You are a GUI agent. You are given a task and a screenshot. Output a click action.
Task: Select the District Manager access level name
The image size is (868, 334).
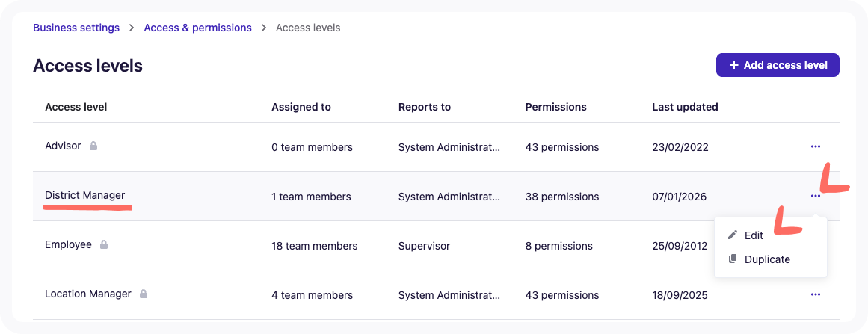click(84, 195)
